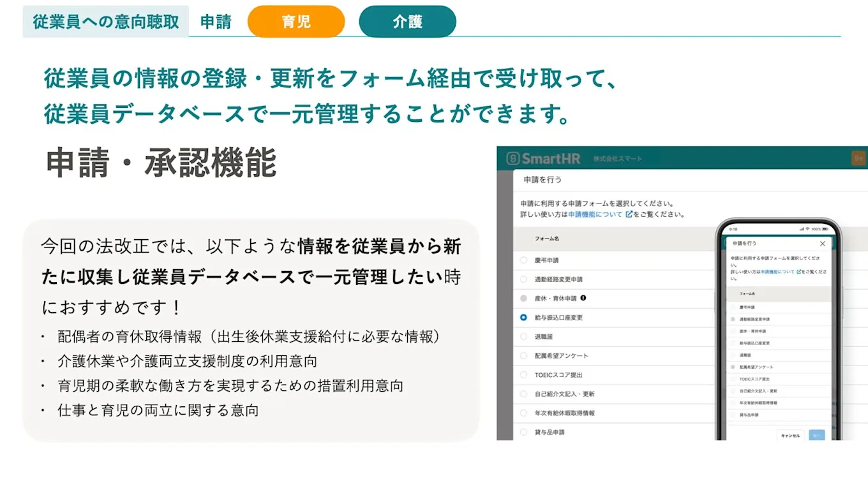The width and height of the screenshot is (868, 488).
Task: Click the フォーム名 column header in desktop table
Action: [x=547, y=238]
